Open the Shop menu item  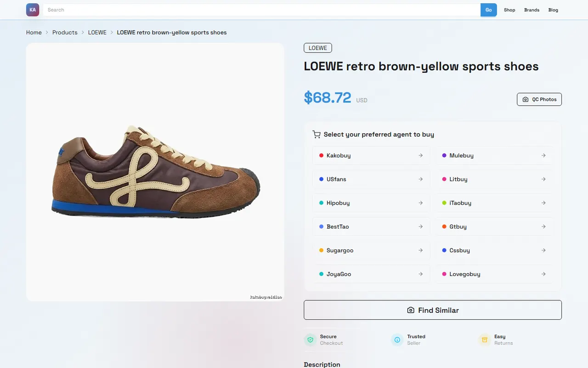coord(509,10)
